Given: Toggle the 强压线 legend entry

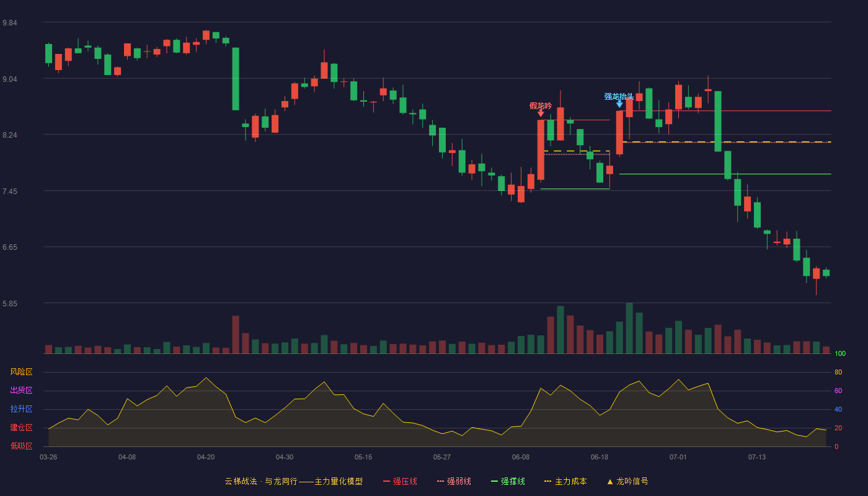Looking at the screenshot, I should 400,481.
